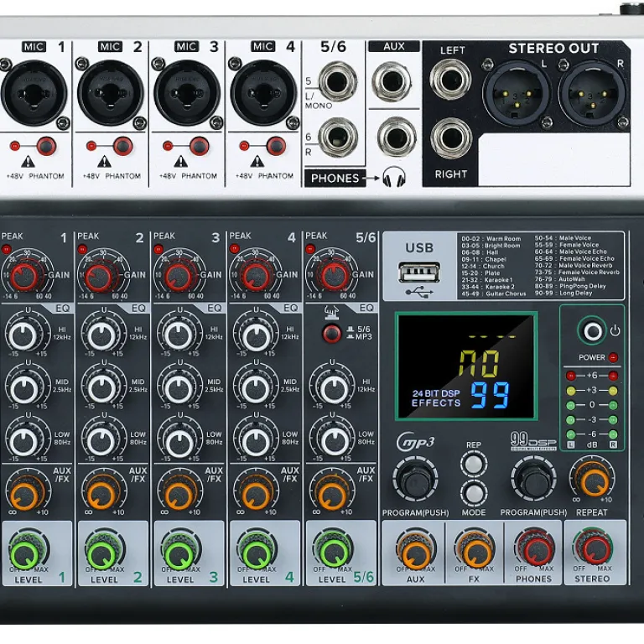Switch on channel 4 +48V phantom power
644x644 pixels.
[276, 146]
